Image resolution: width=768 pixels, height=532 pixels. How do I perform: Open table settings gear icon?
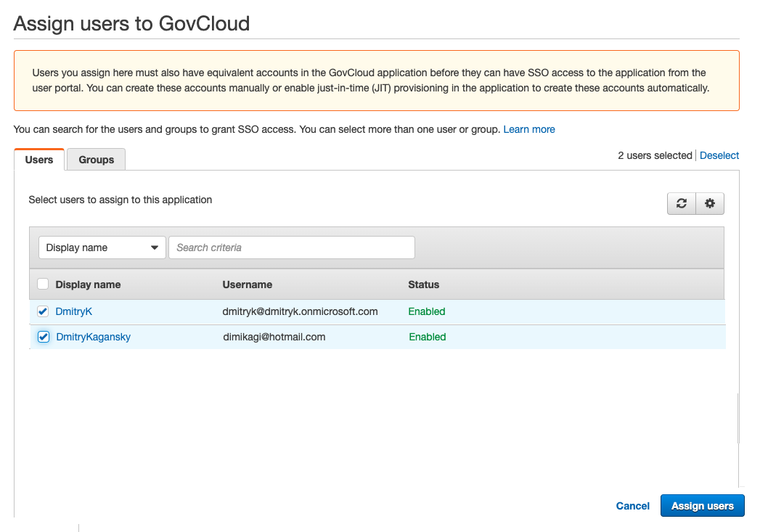pyautogui.click(x=710, y=203)
